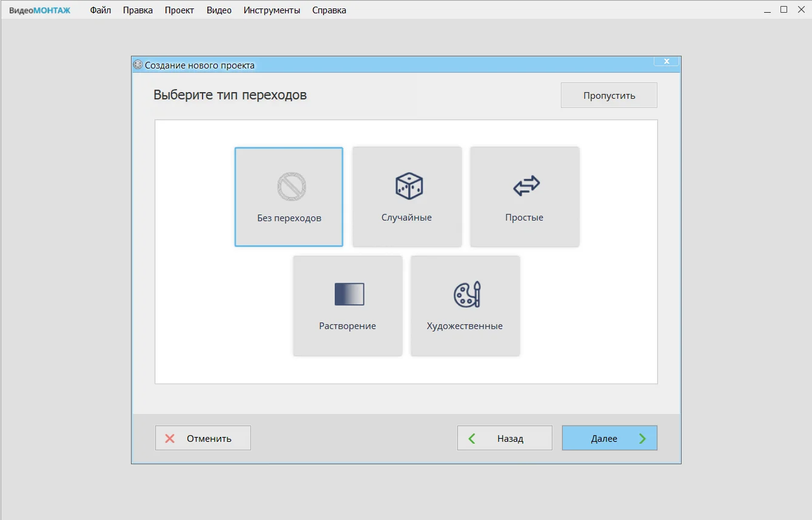The height and width of the screenshot is (520, 812).
Task: Click the 'Случайные' tile label
Action: tap(406, 218)
